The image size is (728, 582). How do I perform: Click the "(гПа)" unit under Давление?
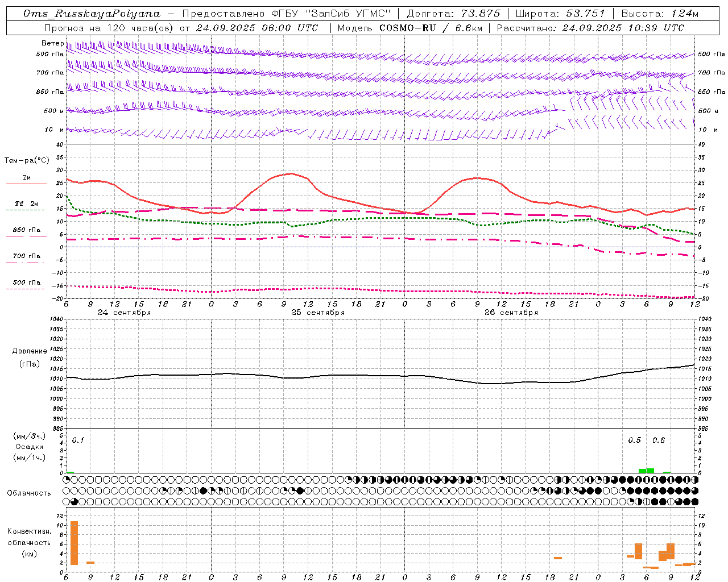(30, 364)
